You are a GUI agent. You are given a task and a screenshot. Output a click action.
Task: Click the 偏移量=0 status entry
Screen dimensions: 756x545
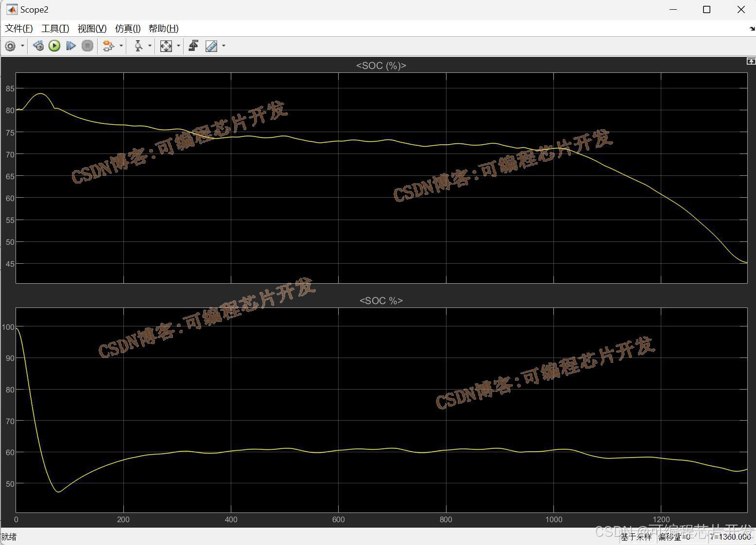674,537
